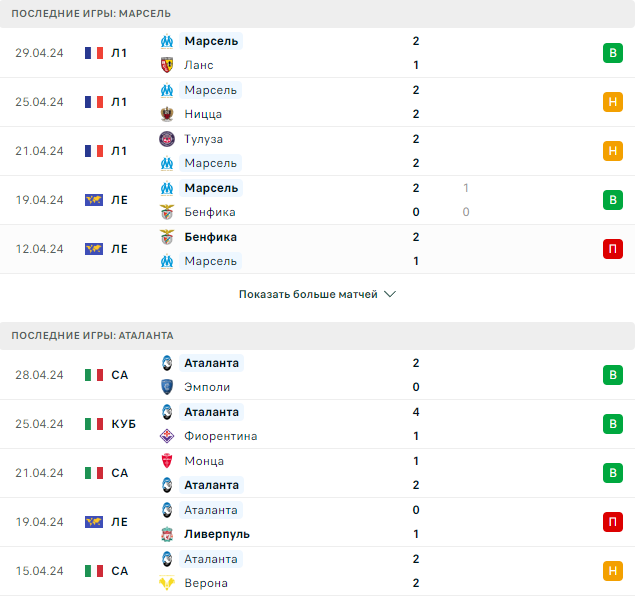This screenshot has height=598, width=639.
Task: Click the Тулуза team name
Action: (203, 139)
